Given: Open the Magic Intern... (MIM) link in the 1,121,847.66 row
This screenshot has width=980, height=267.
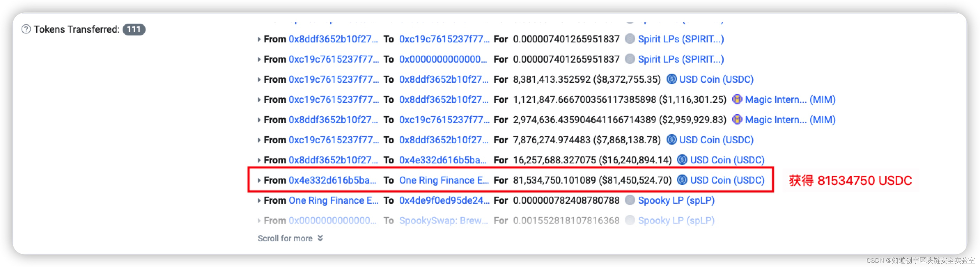Looking at the screenshot, I should (x=790, y=99).
